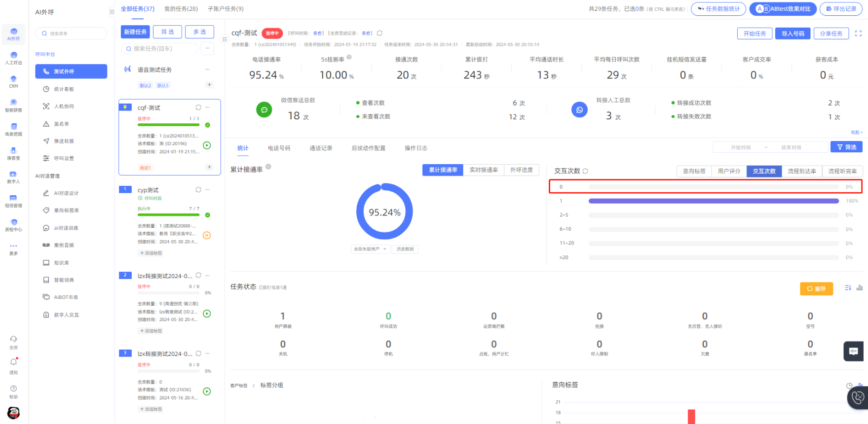The image size is (868, 424).
Task: Click the 搜索任务 search input field
Action: point(160,48)
